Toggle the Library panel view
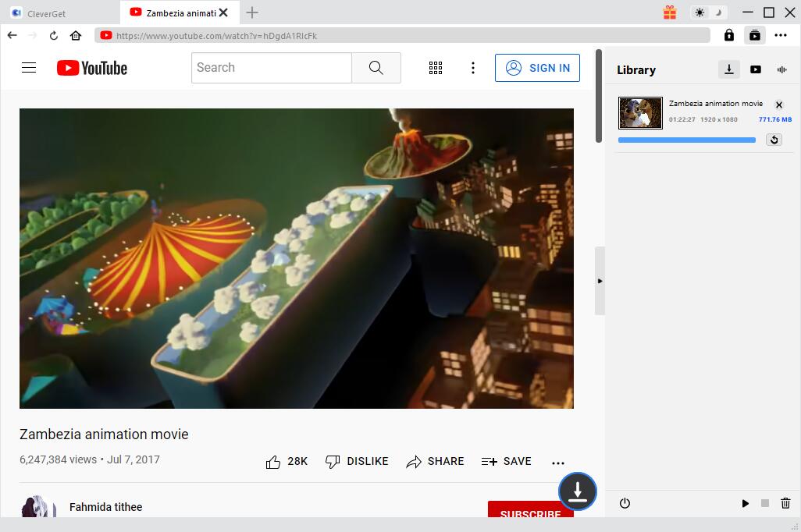The height and width of the screenshot is (532, 801). 755,35
